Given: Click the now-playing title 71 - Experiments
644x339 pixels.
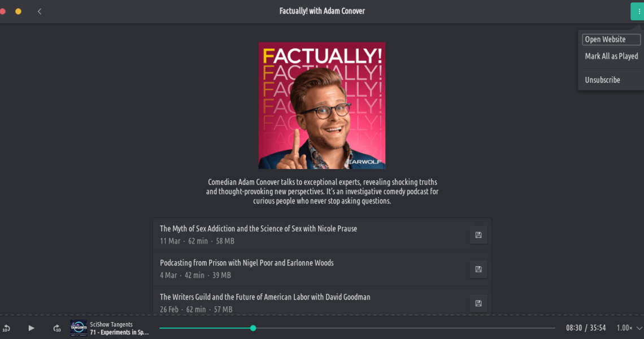Looking at the screenshot, I should pyautogui.click(x=120, y=332).
